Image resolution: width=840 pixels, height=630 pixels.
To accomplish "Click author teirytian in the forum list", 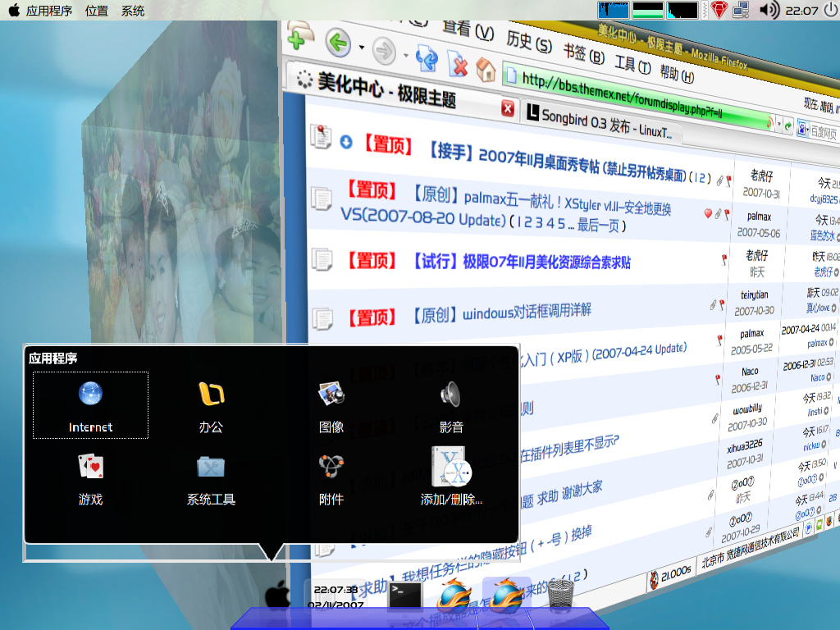I will click(x=755, y=294).
